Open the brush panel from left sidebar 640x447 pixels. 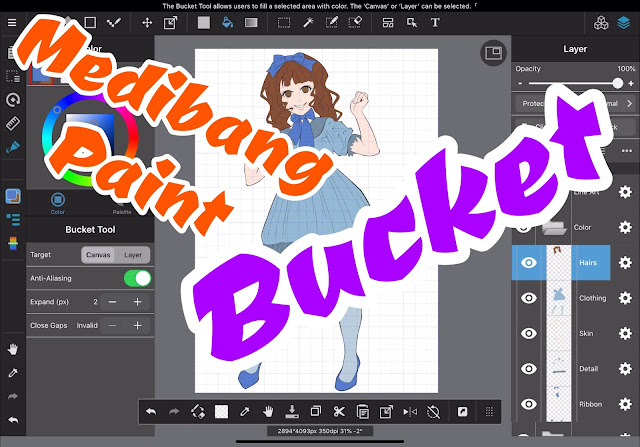pyautogui.click(x=13, y=147)
